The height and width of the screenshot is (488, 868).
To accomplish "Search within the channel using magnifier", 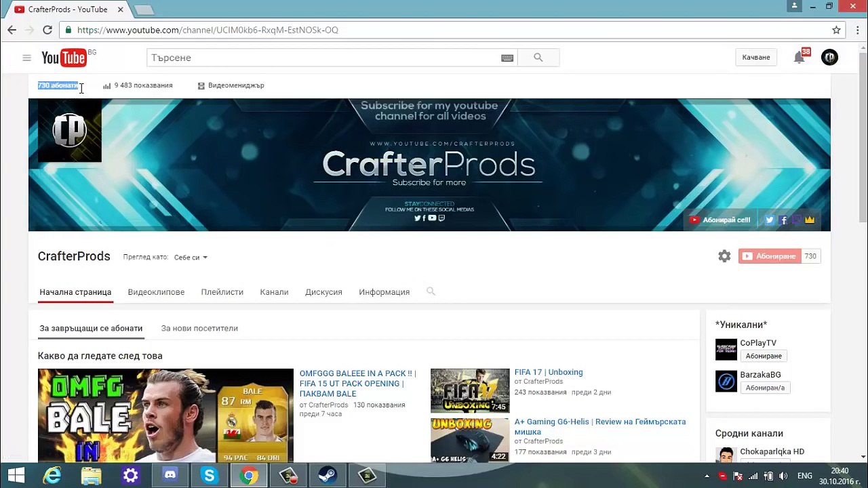I will (x=431, y=291).
